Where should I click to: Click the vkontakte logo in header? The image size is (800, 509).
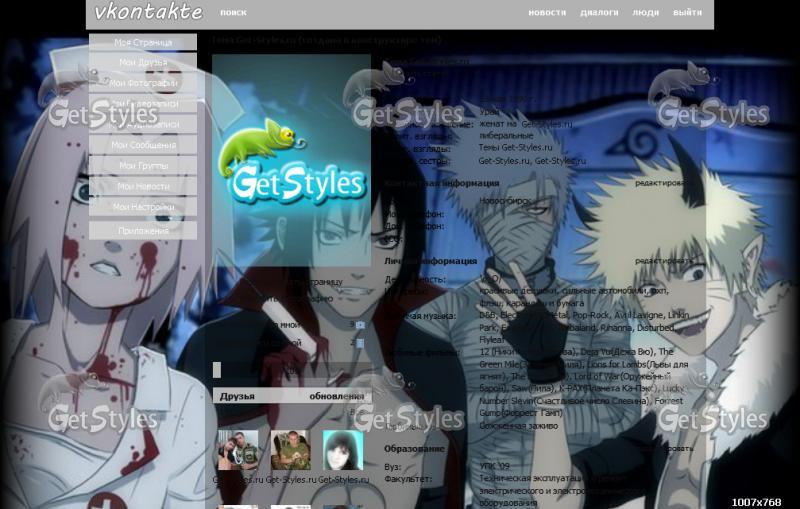pyautogui.click(x=148, y=12)
